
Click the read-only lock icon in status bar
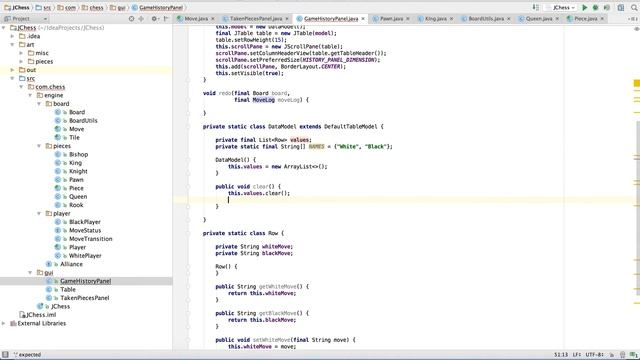[x=612, y=355]
